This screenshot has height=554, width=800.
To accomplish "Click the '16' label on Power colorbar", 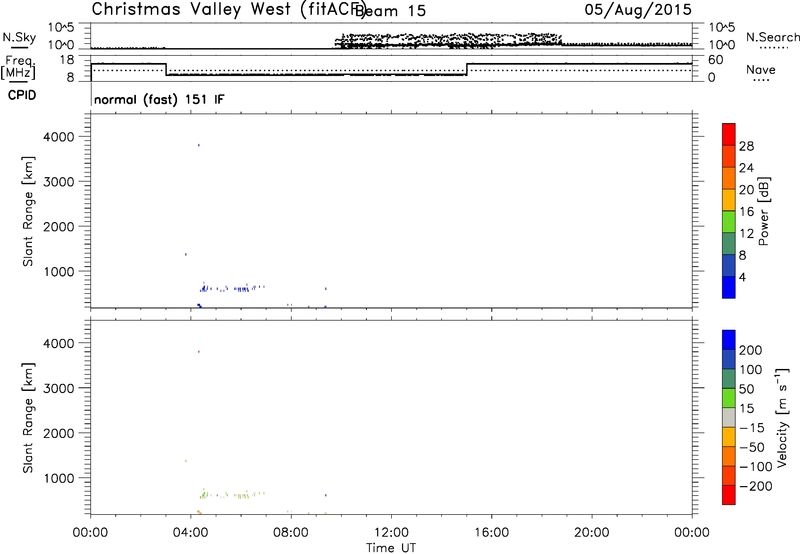I will click(x=746, y=212).
